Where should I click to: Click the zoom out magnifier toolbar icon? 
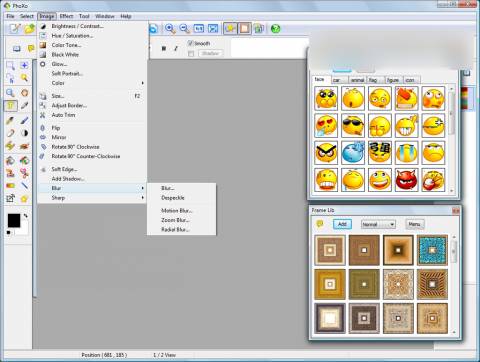point(184,29)
